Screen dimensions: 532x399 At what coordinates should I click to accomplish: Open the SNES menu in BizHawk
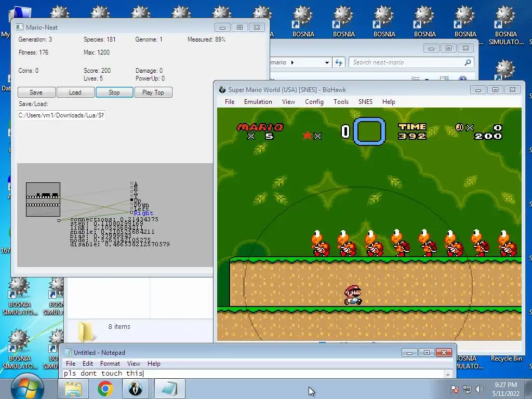click(x=365, y=102)
